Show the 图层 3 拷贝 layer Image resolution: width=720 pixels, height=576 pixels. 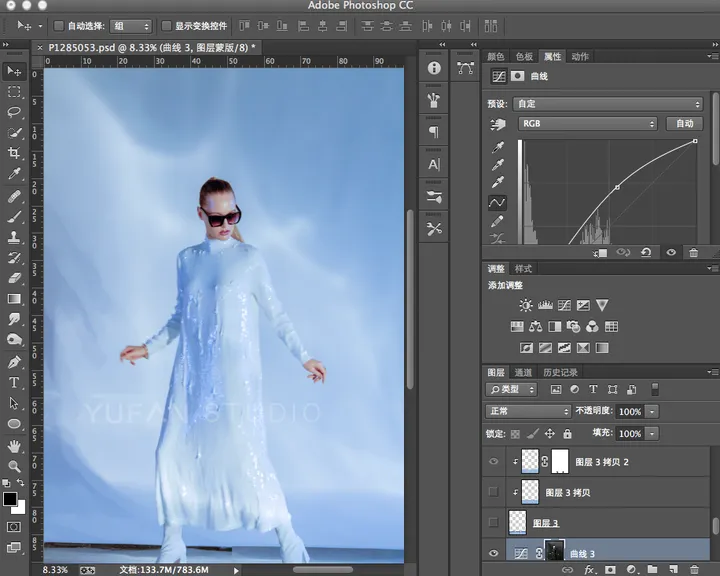[494, 492]
